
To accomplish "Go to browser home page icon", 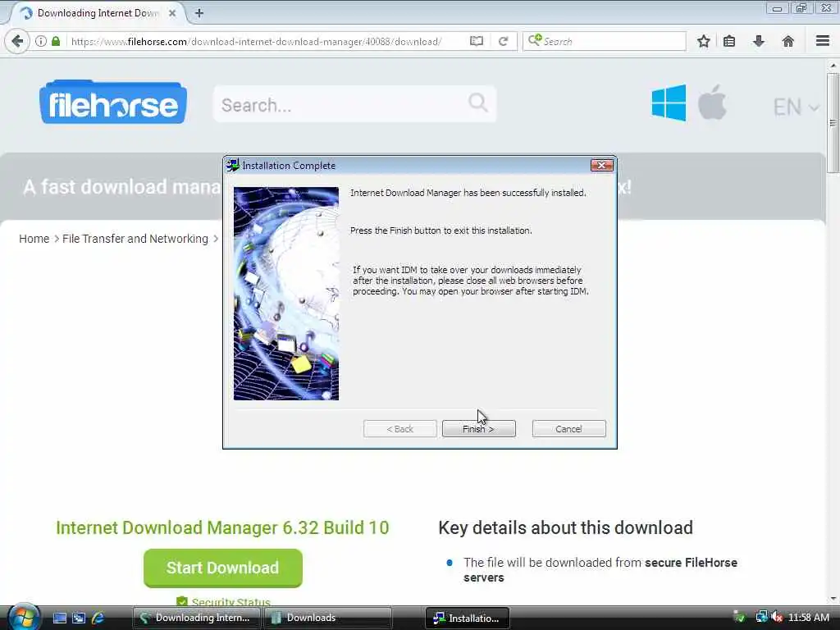I will tap(787, 41).
